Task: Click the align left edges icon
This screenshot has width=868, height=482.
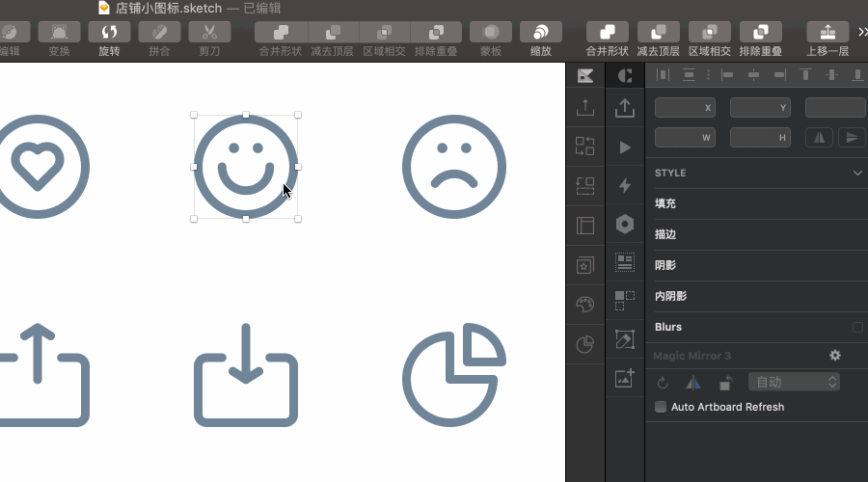Action: click(x=727, y=74)
